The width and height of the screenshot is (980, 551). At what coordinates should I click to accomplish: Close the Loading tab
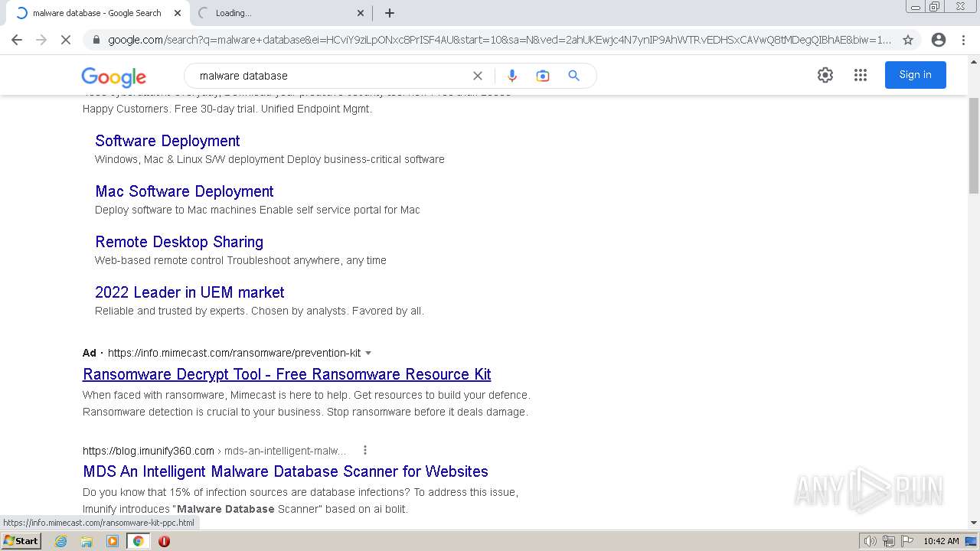point(361,13)
